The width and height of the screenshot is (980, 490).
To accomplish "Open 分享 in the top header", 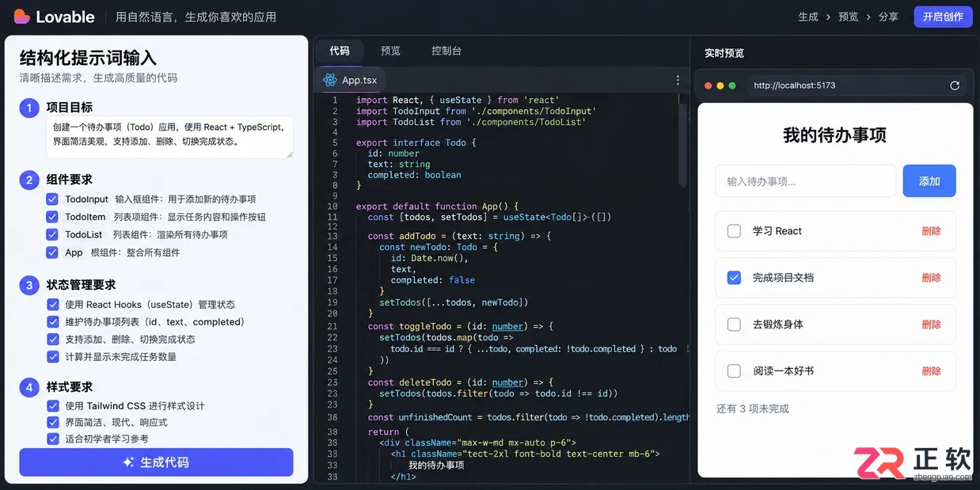I will [888, 17].
